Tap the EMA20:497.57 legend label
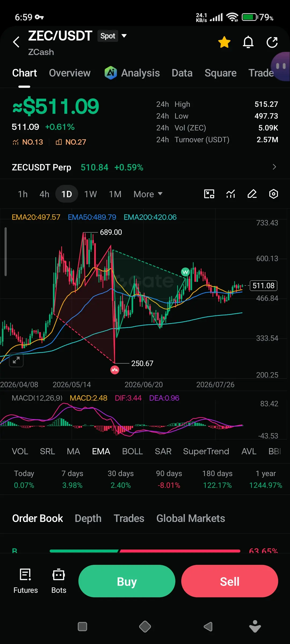This screenshot has width=290, height=644. point(36,217)
